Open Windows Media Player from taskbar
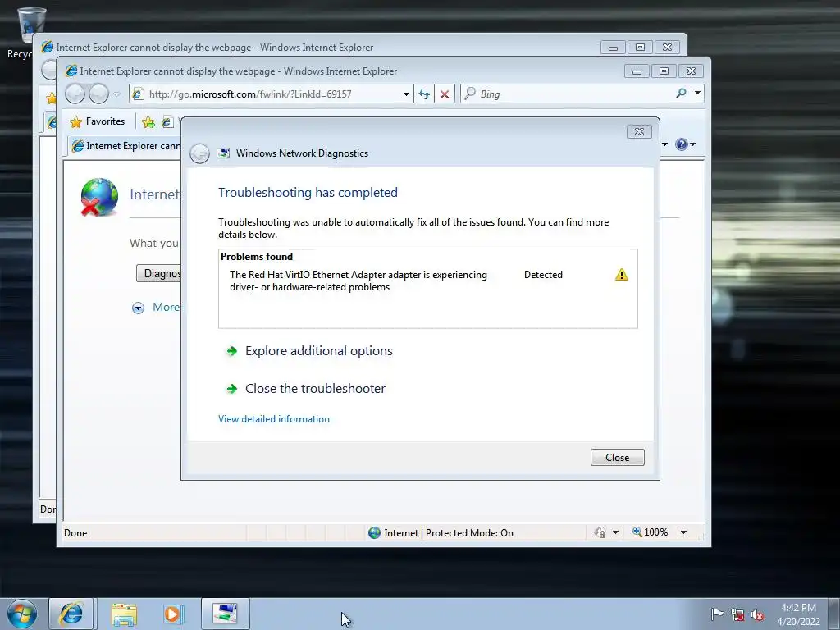The image size is (840, 630). click(173, 614)
